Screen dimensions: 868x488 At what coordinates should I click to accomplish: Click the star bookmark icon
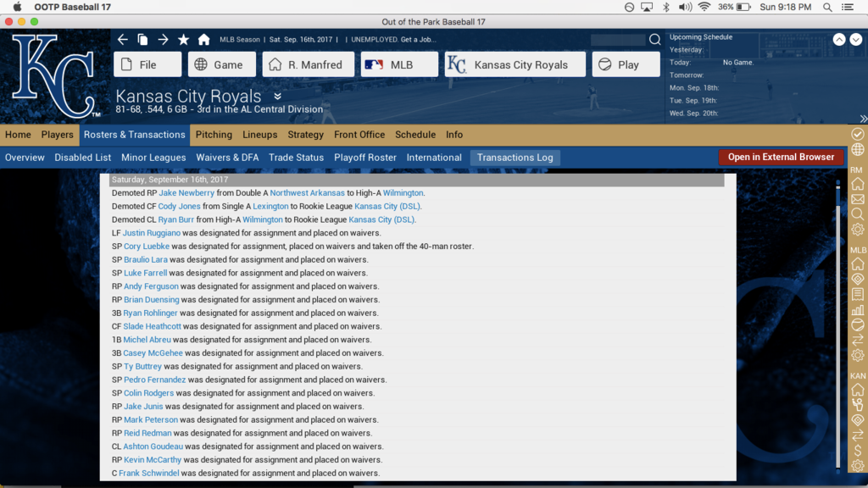coord(183,40)
